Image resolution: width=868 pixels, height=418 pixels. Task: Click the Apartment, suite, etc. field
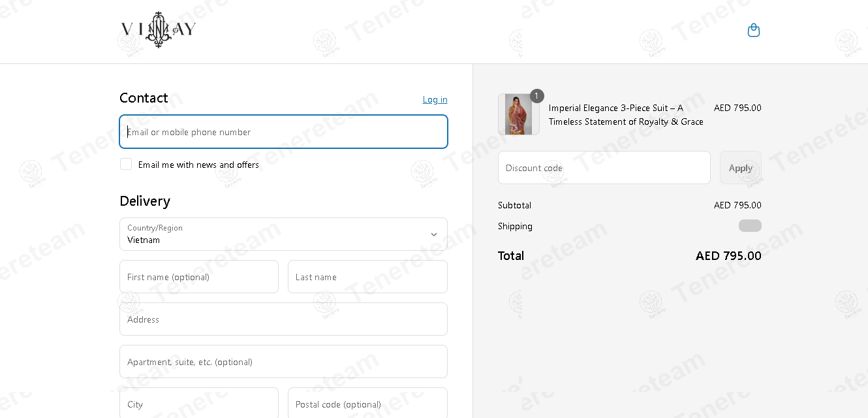(x=283, y=362)
